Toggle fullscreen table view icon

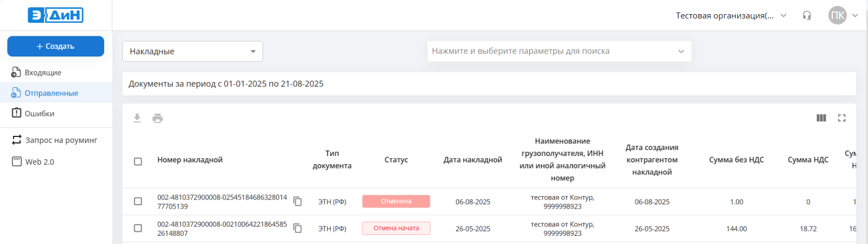pyautogui.click(x=841, y=118)
